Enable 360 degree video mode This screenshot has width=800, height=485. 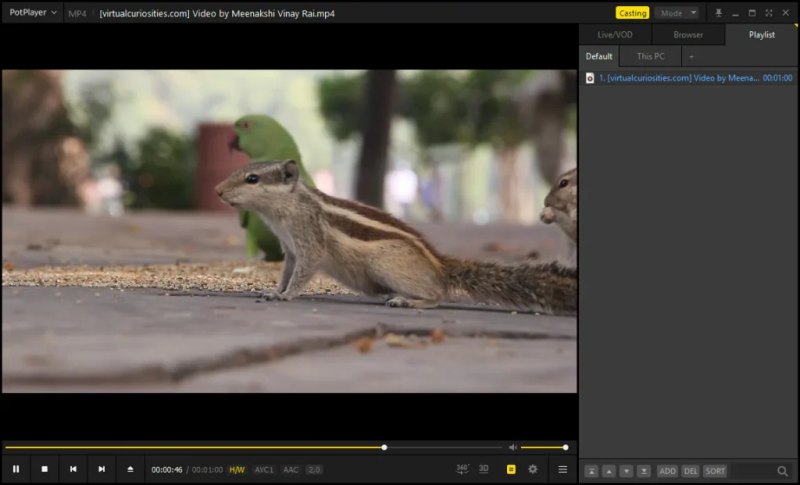[462, 469]
